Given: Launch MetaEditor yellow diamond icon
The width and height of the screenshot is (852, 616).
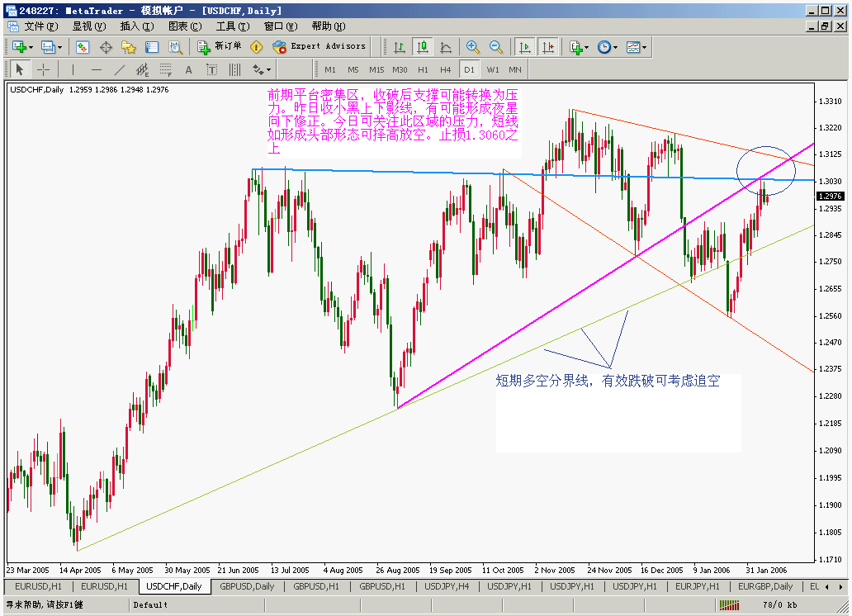Looking at the screenshot, I should 257,47.
